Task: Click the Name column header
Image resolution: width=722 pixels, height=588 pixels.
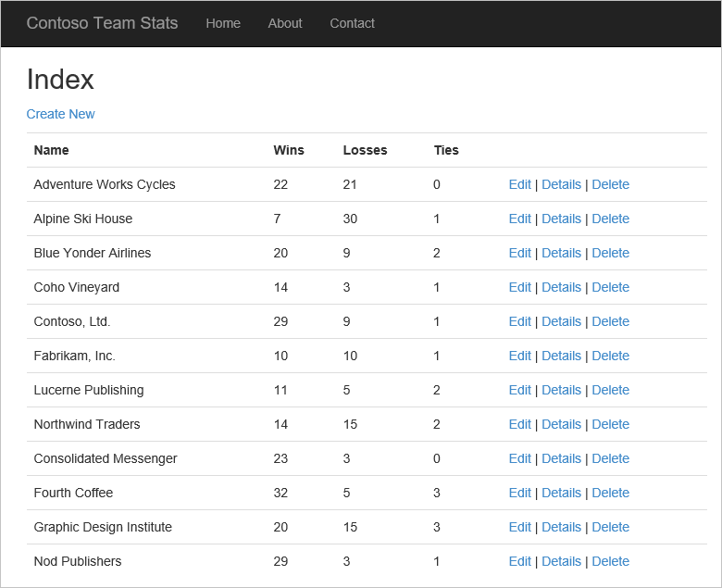Action: [51, 150]
